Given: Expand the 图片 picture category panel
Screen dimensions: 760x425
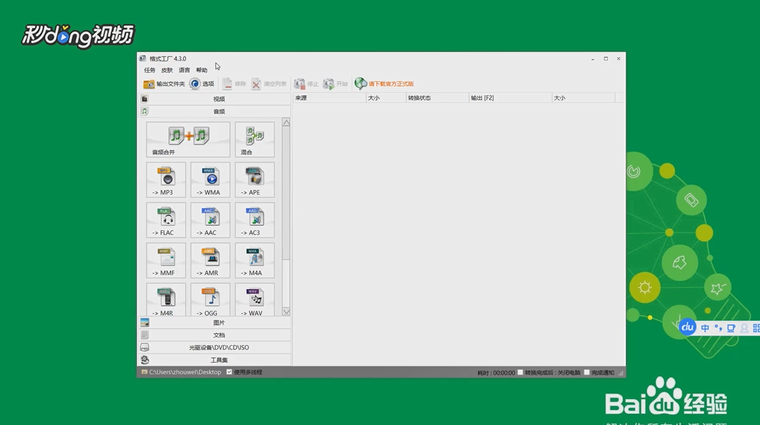Looking at the screenshot, I should point(215,323).
